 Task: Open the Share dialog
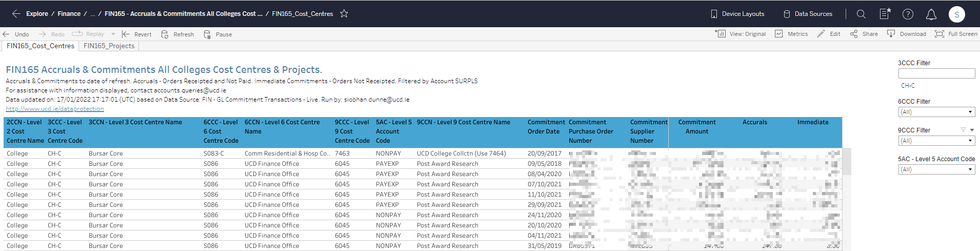864,34
